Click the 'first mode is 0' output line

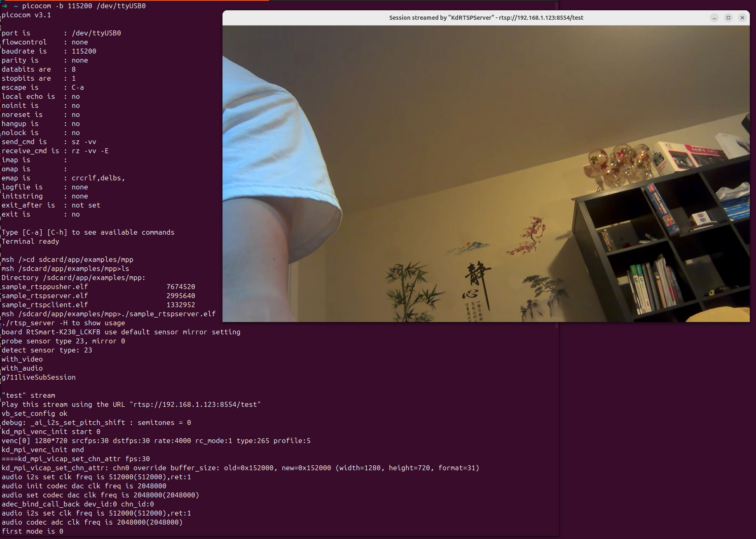coord(32,531)
